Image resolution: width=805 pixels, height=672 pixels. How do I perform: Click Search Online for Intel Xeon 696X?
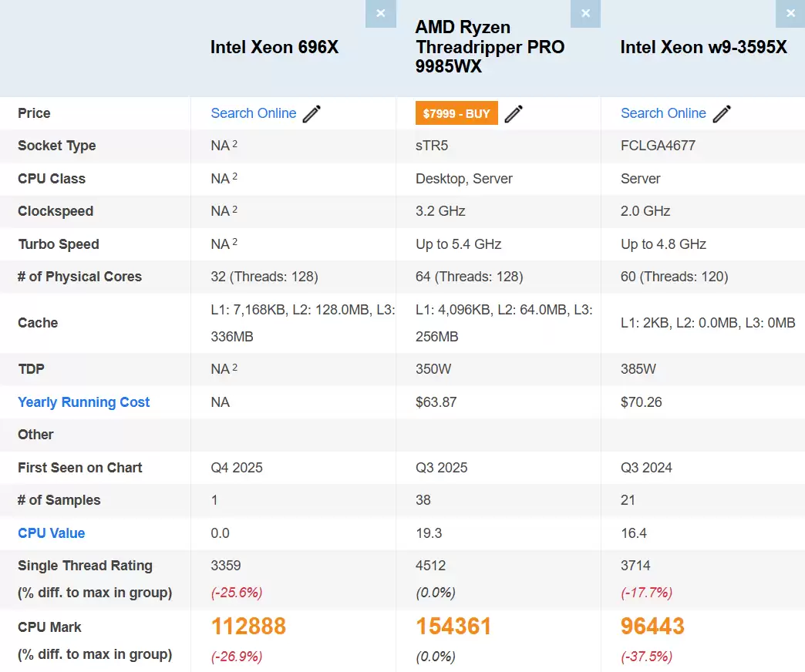[x=254, y=113]
